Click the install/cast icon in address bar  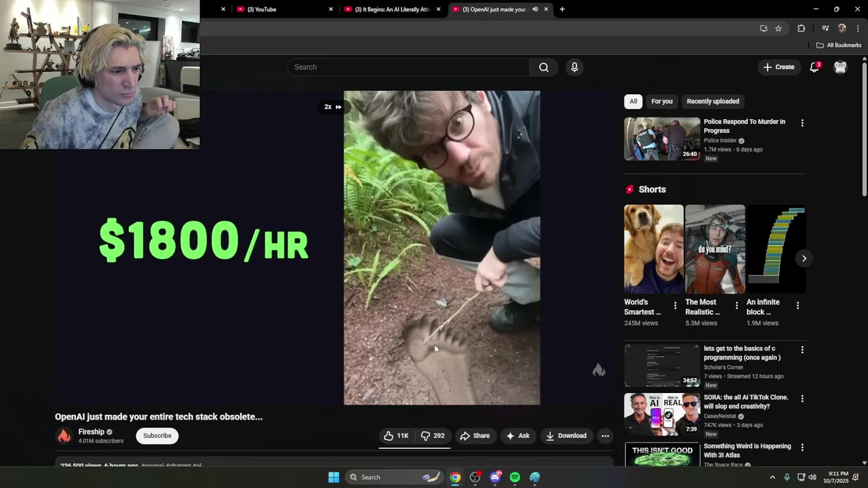tap(764, 28)
